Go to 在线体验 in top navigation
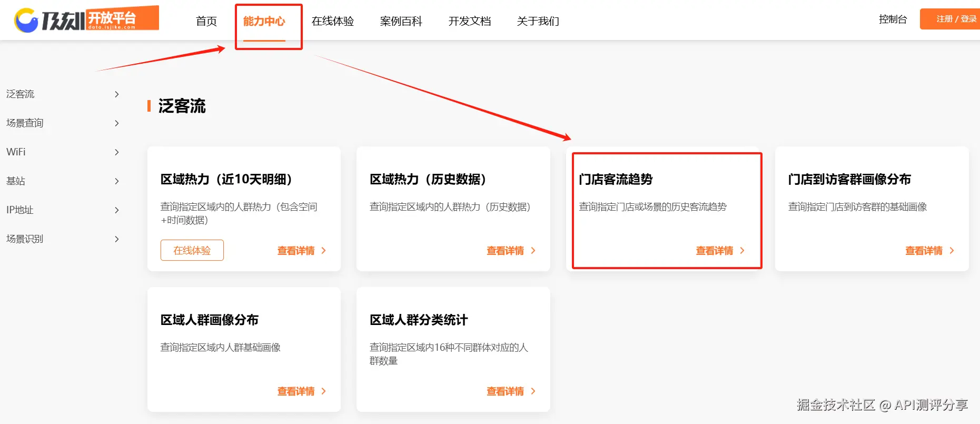 [x=333, y=21]
